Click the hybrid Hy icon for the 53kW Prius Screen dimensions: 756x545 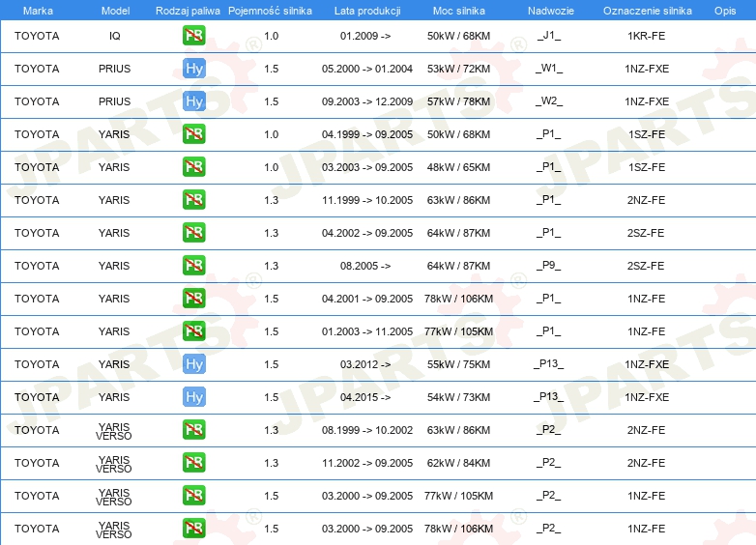(193, 69)
